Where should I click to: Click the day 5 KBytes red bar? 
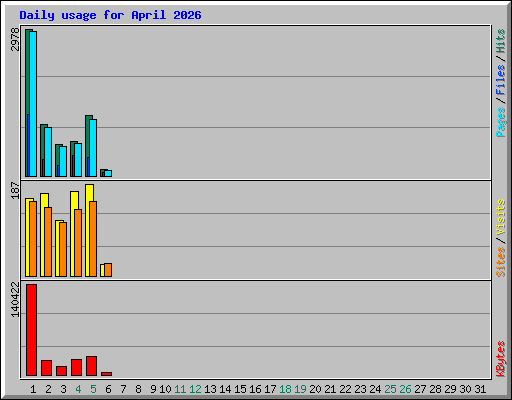pyautogui.click(x=91, y=366)
